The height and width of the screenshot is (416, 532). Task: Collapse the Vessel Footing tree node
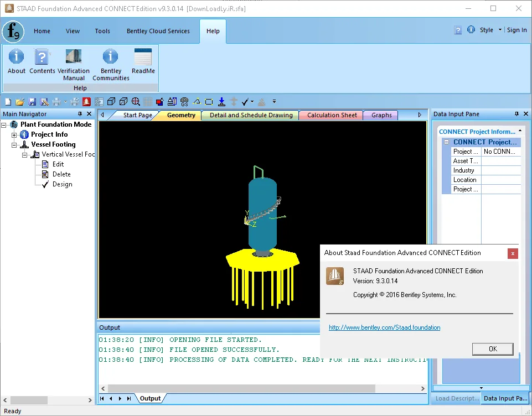click(14, 145)
